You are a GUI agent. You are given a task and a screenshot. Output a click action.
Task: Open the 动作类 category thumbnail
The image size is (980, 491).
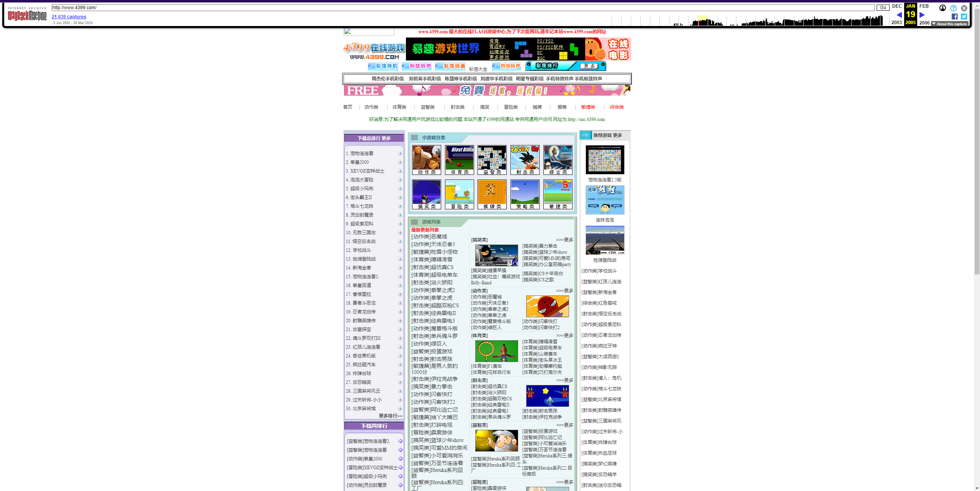pos(427,160)
